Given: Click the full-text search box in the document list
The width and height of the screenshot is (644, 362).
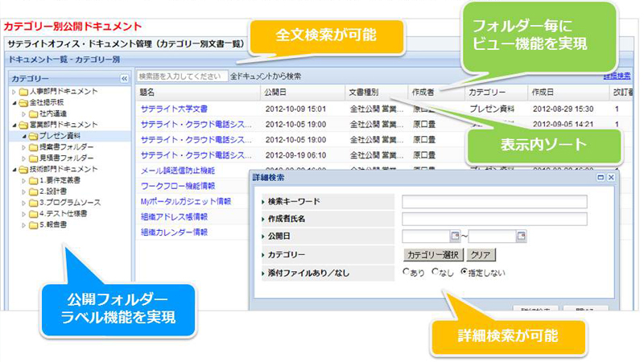Looking at the screenshot, I should 181,76.
